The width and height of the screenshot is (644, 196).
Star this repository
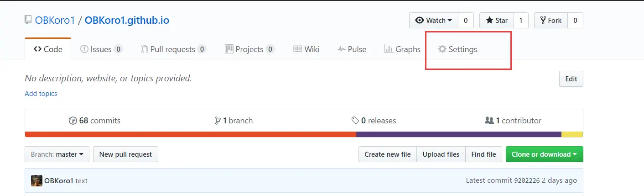[497, 20]
